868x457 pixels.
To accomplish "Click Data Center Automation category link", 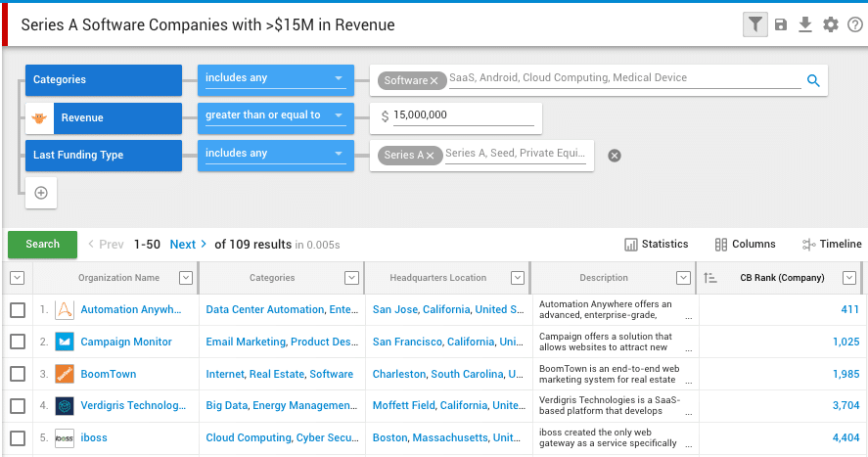I will 265,310.
